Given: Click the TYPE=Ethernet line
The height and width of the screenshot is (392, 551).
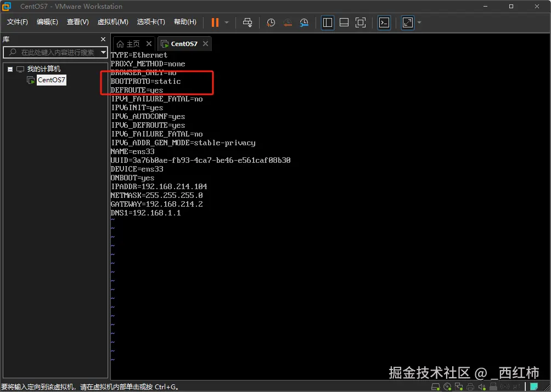Looking at the screenshot, I should point(139,55).
